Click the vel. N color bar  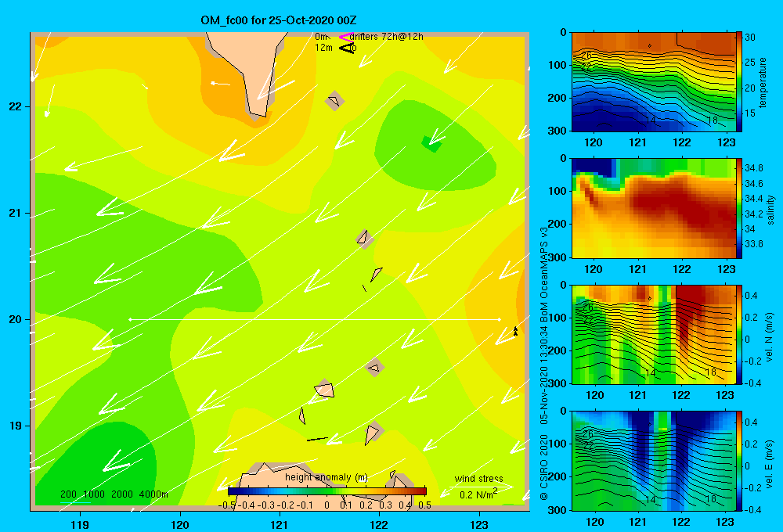click(x=739, y=335)
